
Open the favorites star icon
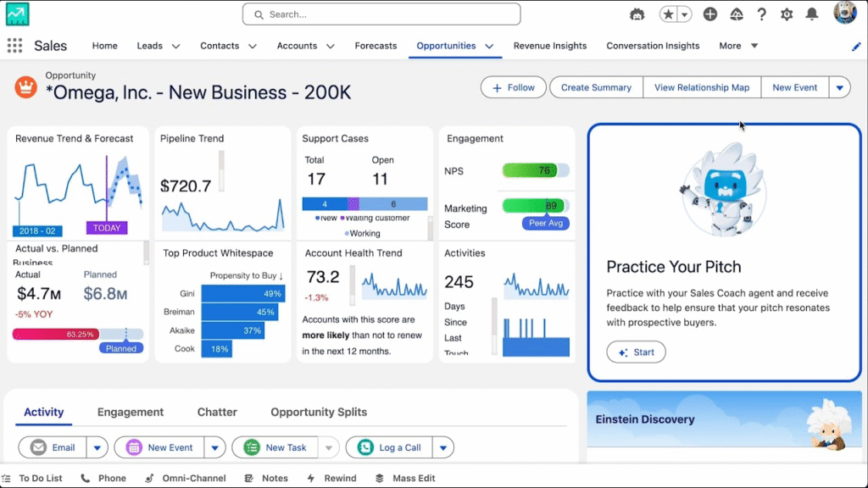[x=669, y=14]
